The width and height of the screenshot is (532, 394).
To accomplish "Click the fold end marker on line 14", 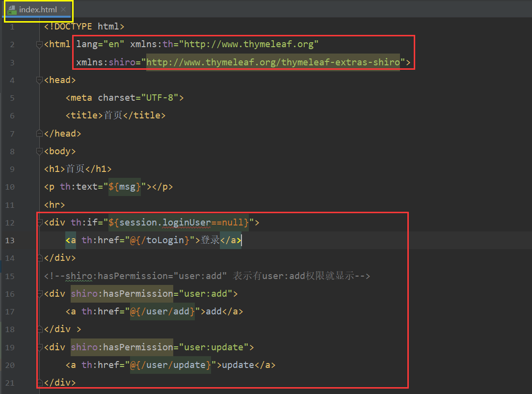I will (39, 258).
